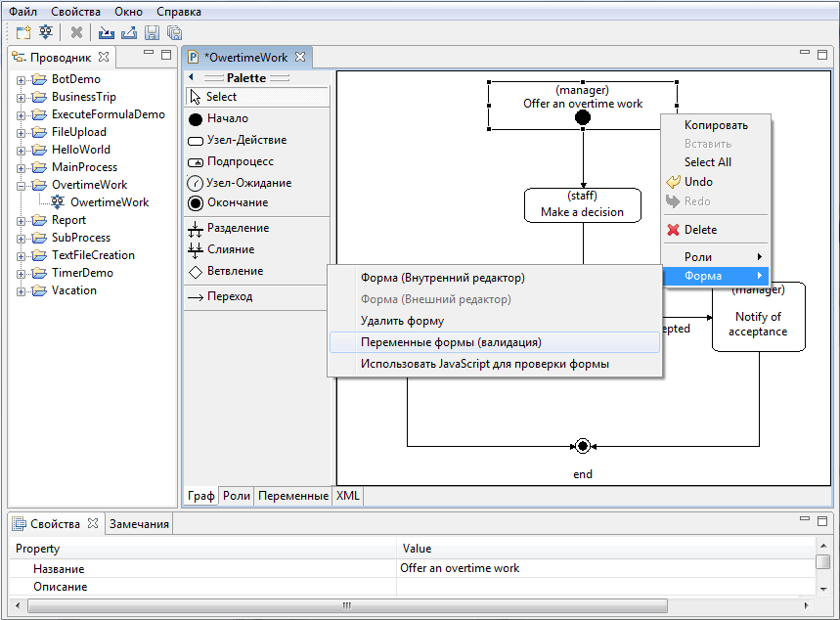This screenshot has height=620, width=840.
Task: Switch to the XML tab
Action: (347, 496)
